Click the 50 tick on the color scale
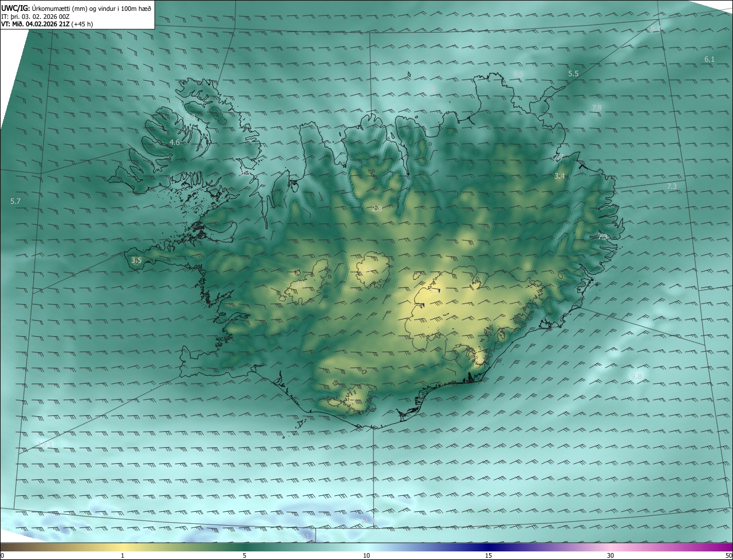Viewport: 733px width, 560px height. coord(728,556)
